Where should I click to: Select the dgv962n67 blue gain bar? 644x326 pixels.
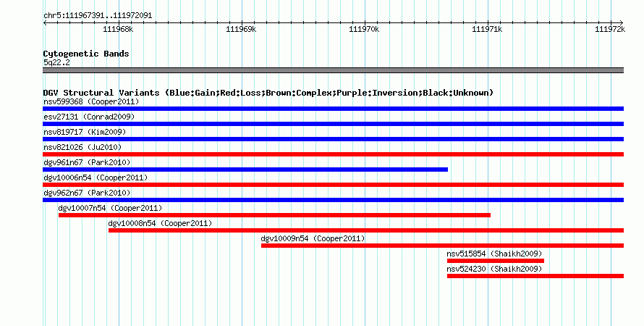(333, 200)
